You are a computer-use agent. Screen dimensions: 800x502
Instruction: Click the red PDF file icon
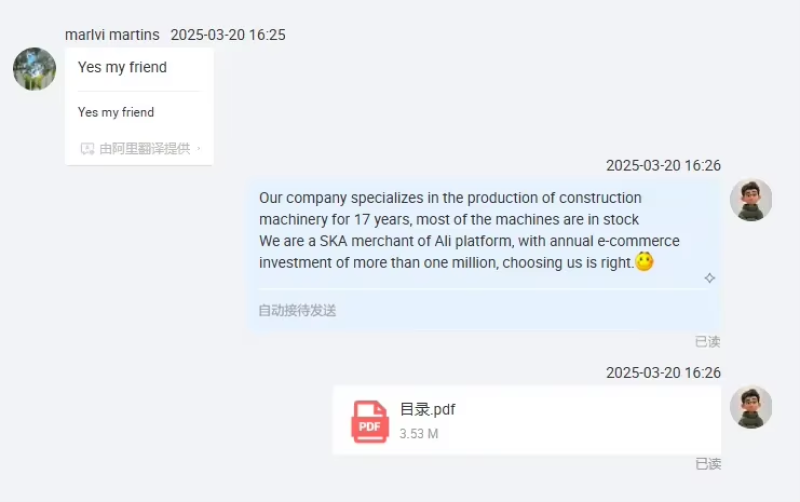pos(369,421)
